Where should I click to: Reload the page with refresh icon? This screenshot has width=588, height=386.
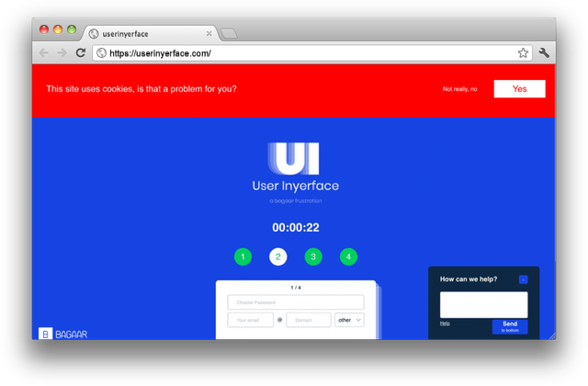pyautogui.click(x=81, y=53)
